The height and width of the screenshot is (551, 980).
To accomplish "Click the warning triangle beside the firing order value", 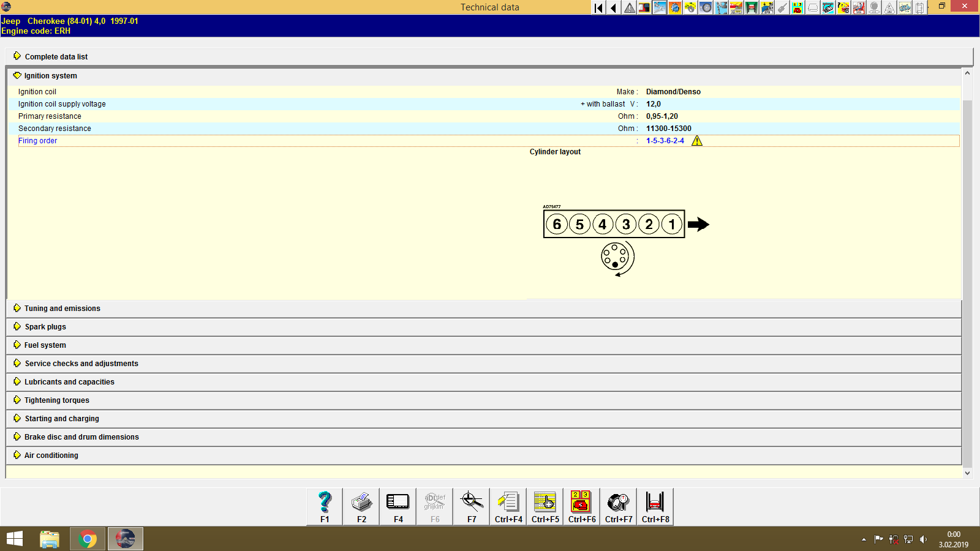I will pos(697,140).
